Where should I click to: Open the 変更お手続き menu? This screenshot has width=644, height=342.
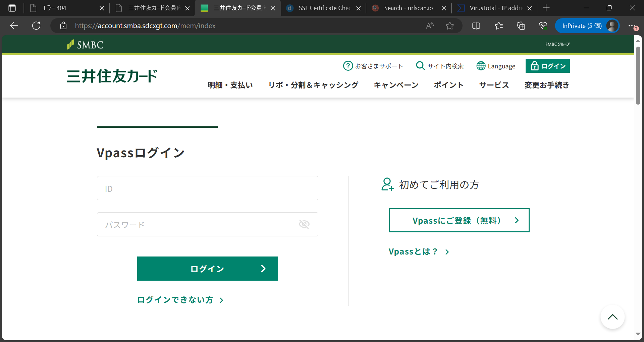click(547, 85)
